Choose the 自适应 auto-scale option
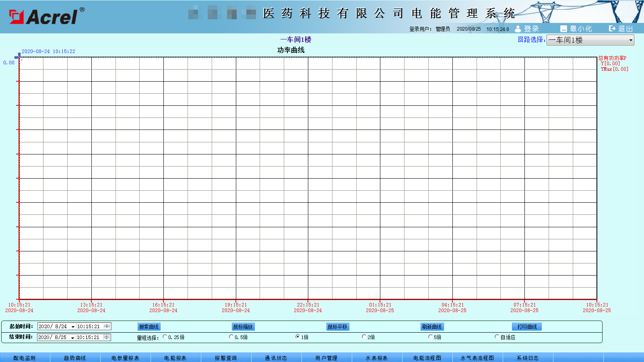 pyautogui.click(x=497, y=337)
